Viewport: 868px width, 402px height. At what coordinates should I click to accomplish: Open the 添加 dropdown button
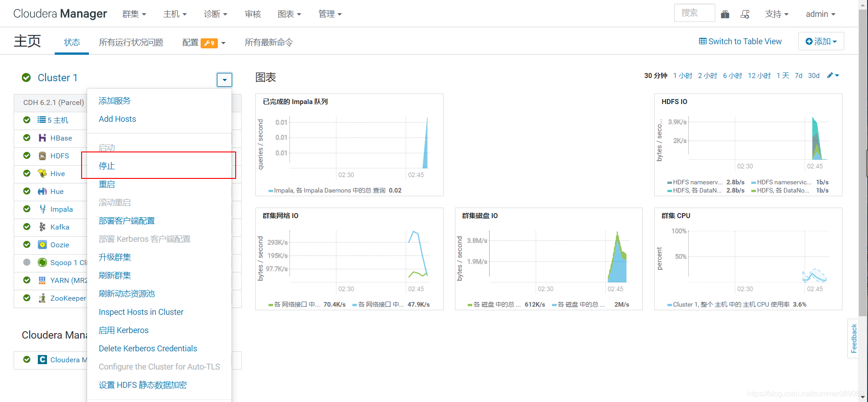pyautogui.click(x=821, y=41)
